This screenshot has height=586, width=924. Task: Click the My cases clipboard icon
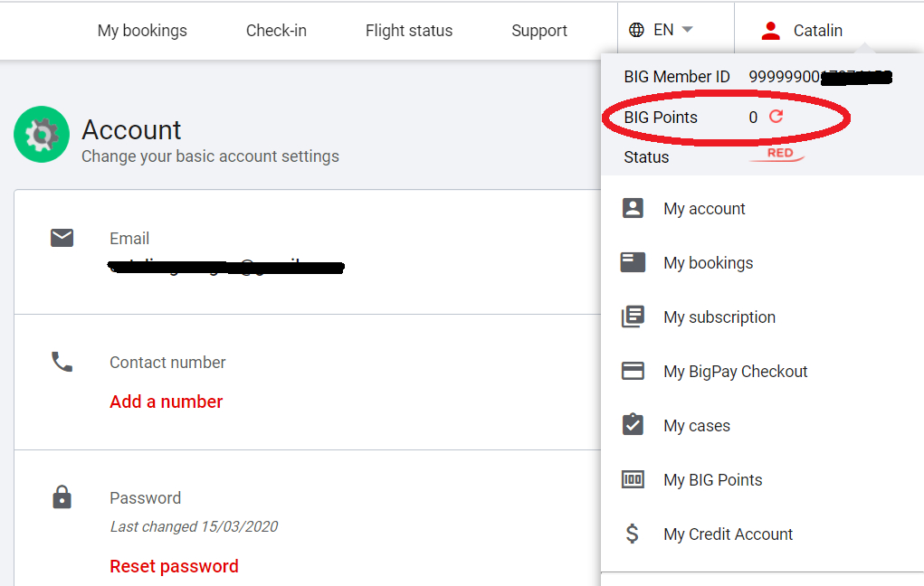pyautogui.click(x=633, y=425)
